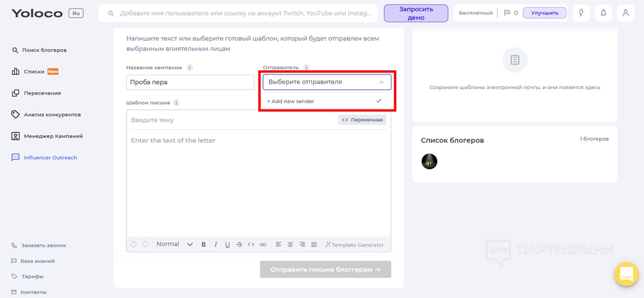
Task: Request a demo with Запросить демо
Action: pos(416,13)
